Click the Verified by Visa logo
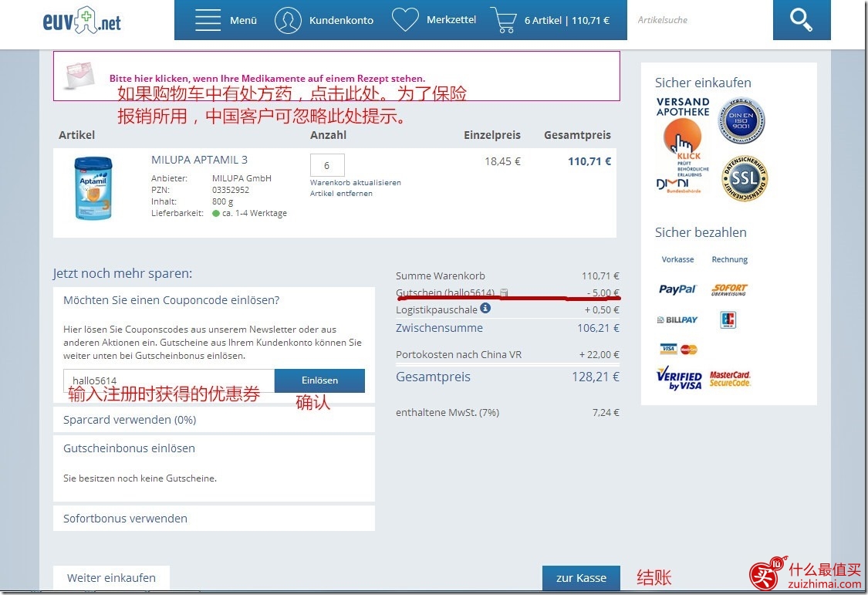Screen dimensions: 868x595 coord(679,379)
